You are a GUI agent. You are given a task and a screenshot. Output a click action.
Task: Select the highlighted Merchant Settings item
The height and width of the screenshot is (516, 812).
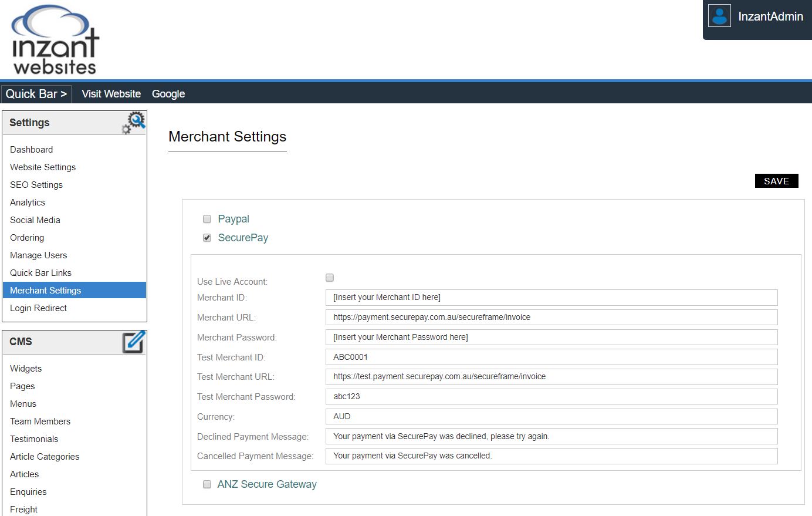pyautogui.click(x=75, y=291)
